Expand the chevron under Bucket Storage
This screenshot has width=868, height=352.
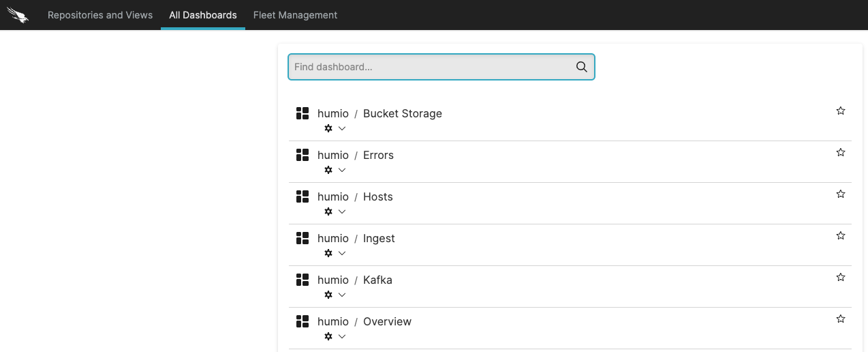[x=342, y=128]
